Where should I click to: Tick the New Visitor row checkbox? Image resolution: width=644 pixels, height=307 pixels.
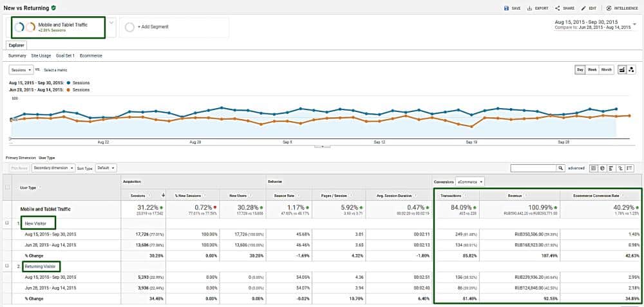(6, 223)
